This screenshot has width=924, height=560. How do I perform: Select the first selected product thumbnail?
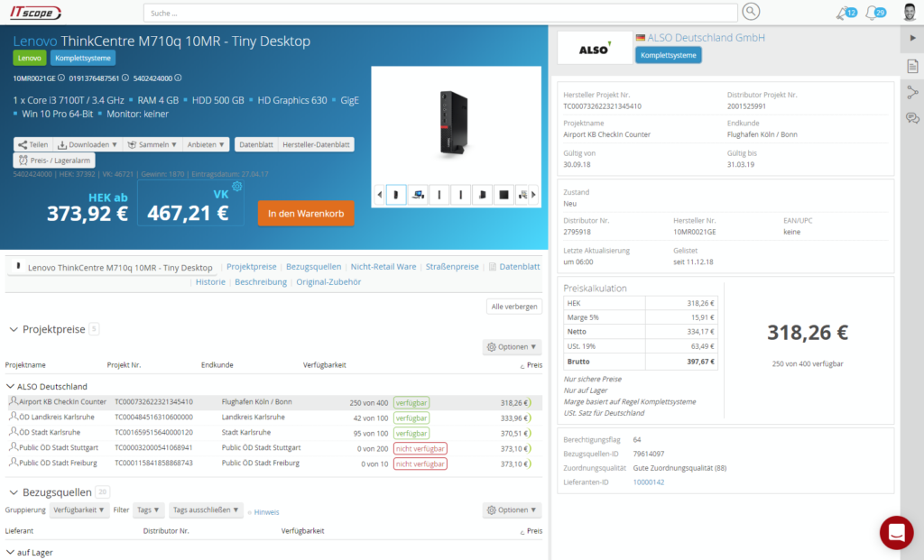click(x=396, y=194)
